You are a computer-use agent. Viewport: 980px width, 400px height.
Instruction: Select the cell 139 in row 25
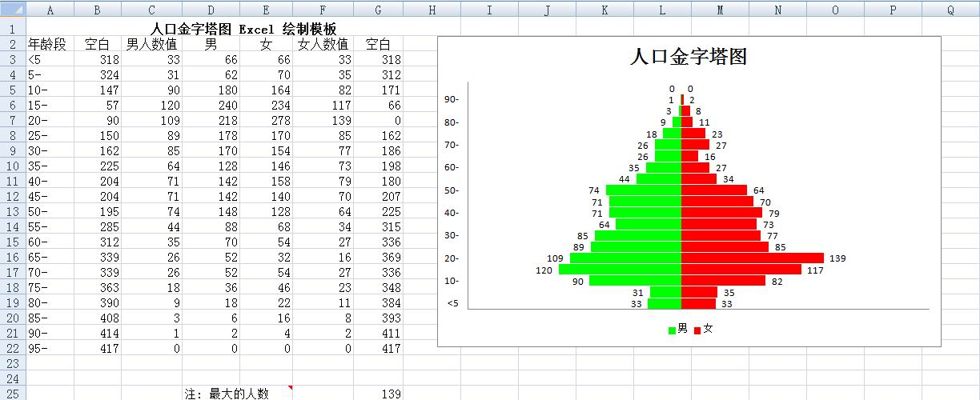pyautogui.click(x=378, y=394)
